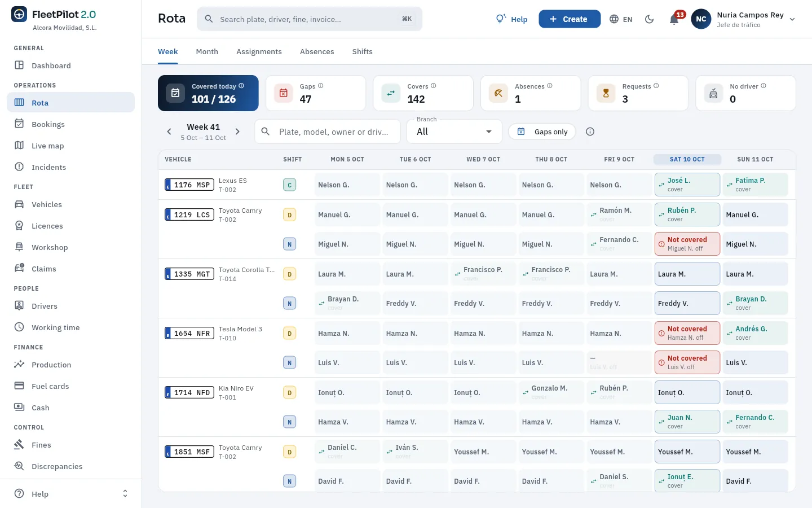Image resolution: width=812 pixels, height=508 pixels.
Task: Go to next week
Action: click(237, 132)
